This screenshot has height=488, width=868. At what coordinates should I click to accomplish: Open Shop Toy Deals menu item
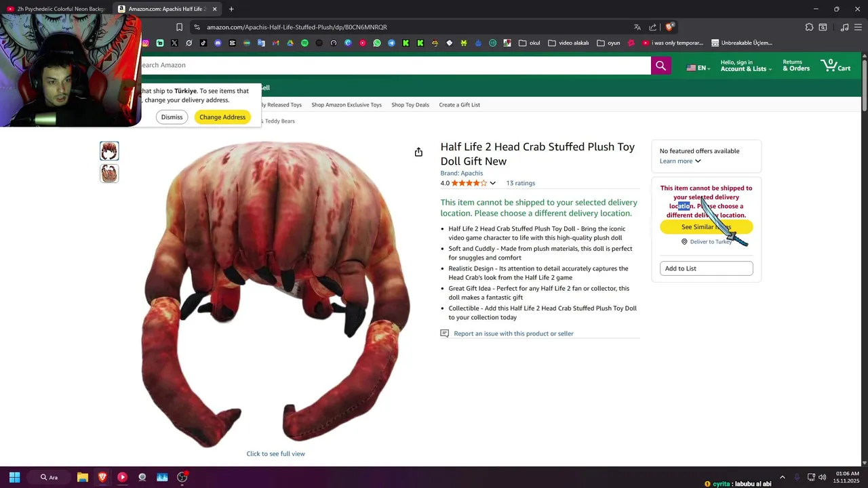[410, 105]
